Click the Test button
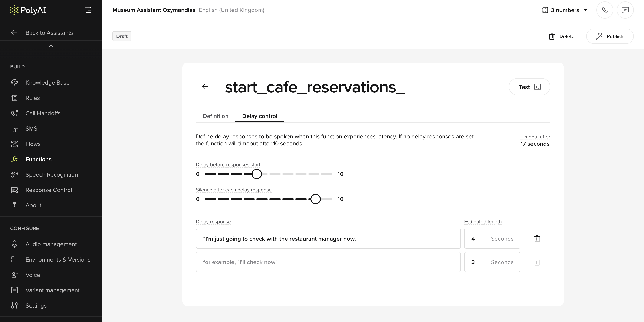This screenshot has height=322, width=644. point(529,87)
